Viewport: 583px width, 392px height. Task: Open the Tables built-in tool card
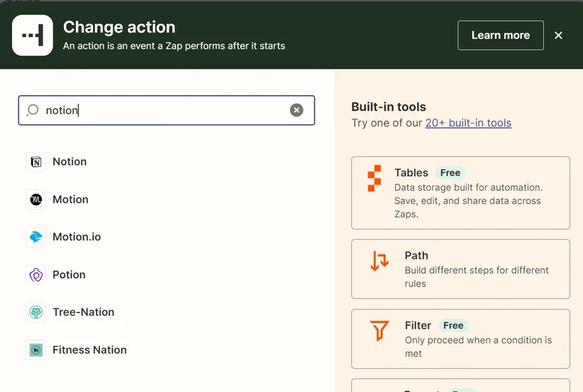click(460, 193)
